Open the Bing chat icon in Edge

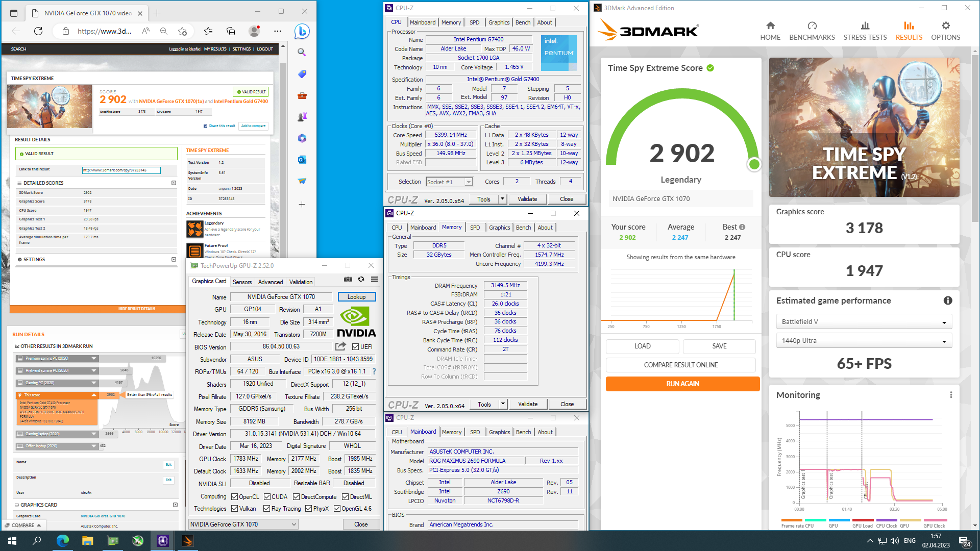pyautogui.click(x=302, y=31)
